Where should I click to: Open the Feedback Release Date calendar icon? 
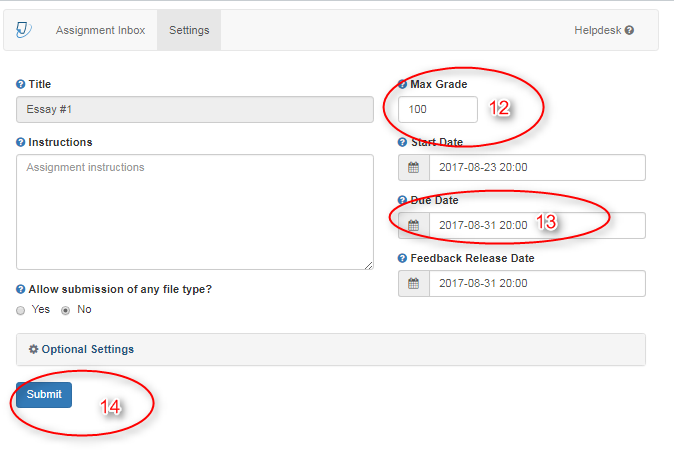[413, 284]
